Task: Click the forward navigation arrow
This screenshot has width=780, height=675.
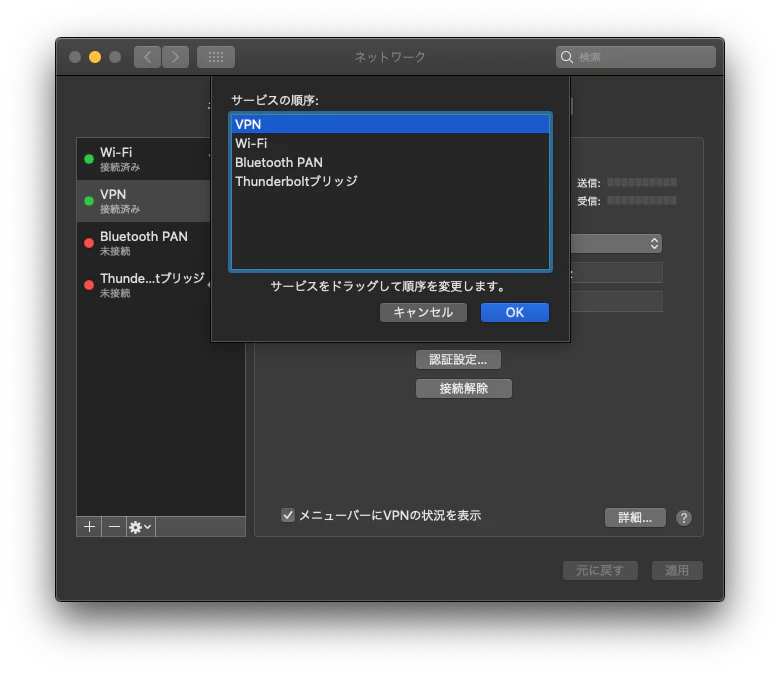Action: coord(175,57)
